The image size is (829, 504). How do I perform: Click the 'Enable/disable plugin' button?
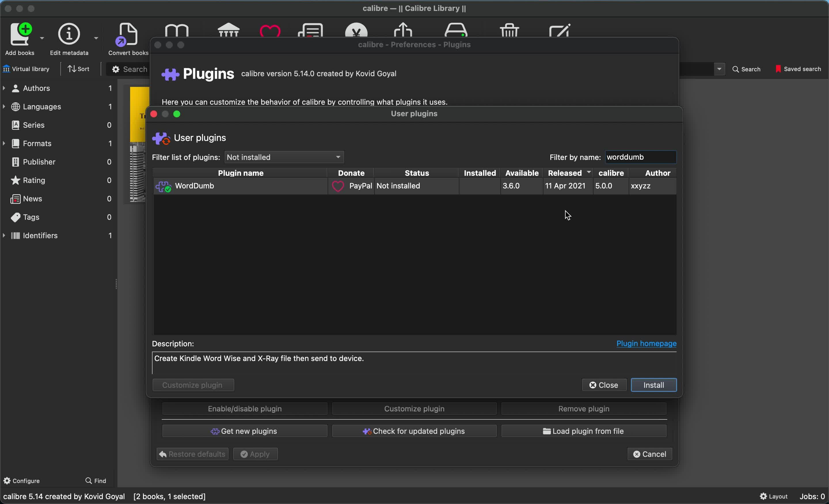pos(245,408)
